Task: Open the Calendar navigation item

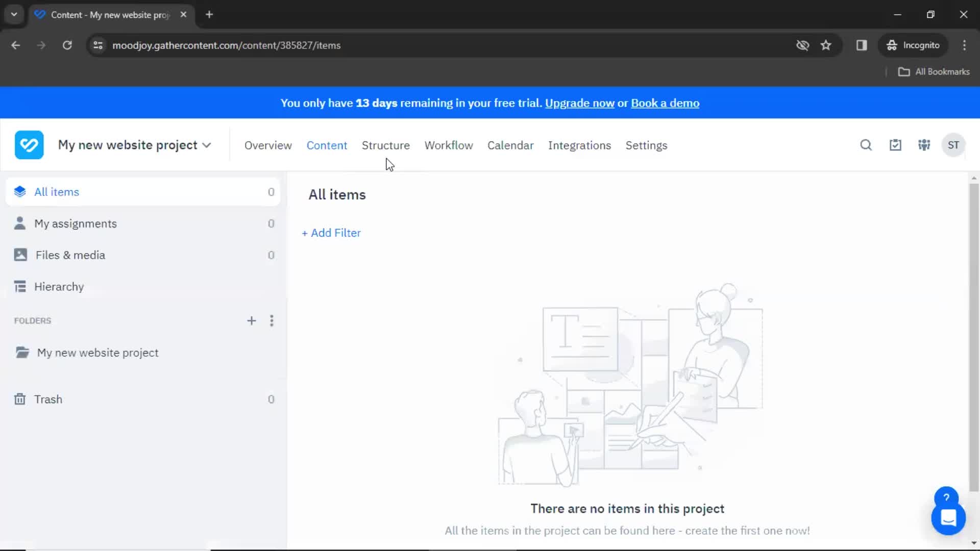Action: click(x=510, y=145)
